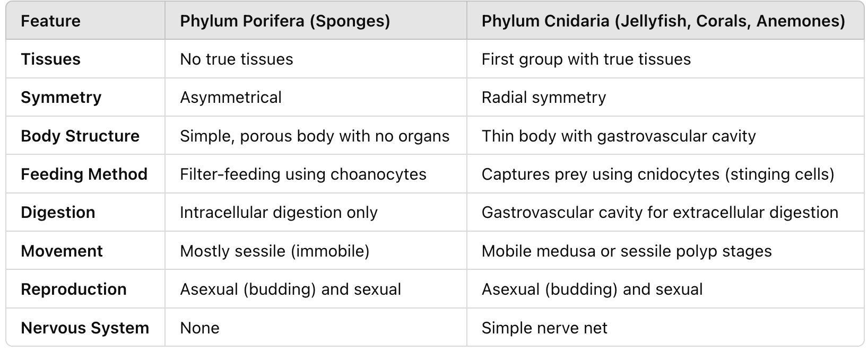Viewport: 868px width, 352px height.
Task: Select the "Asymmetrical" cell
Action: (x=231, y=98)
